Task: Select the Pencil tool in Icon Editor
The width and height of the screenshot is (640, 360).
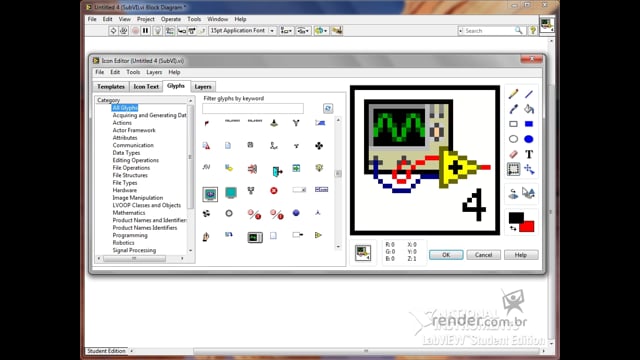Action: (x=513, y=94)
